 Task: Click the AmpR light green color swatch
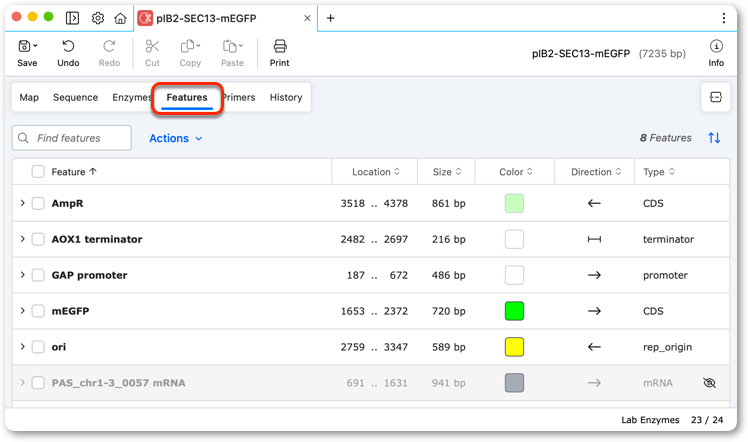(x=514, y=203)
